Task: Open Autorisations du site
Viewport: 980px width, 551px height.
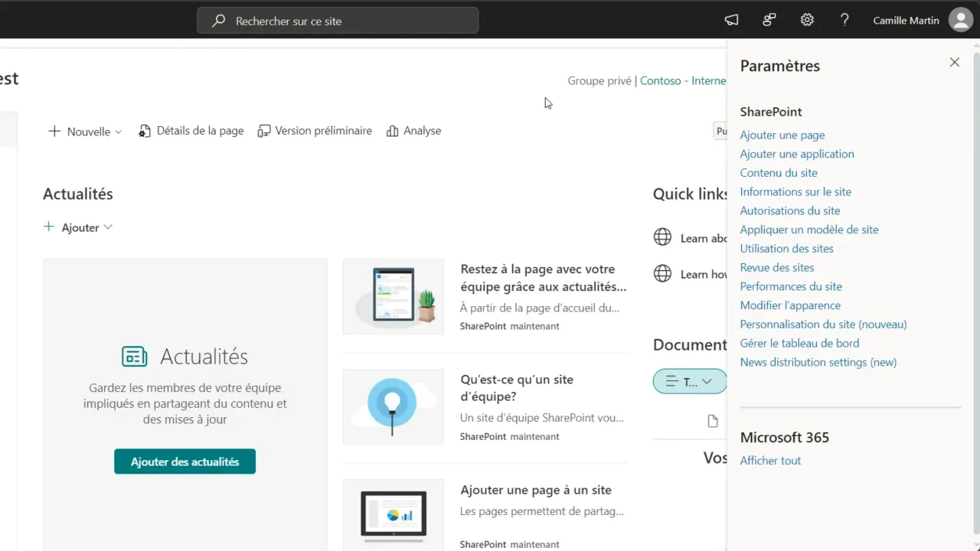Action: click(x=790, y=210)
